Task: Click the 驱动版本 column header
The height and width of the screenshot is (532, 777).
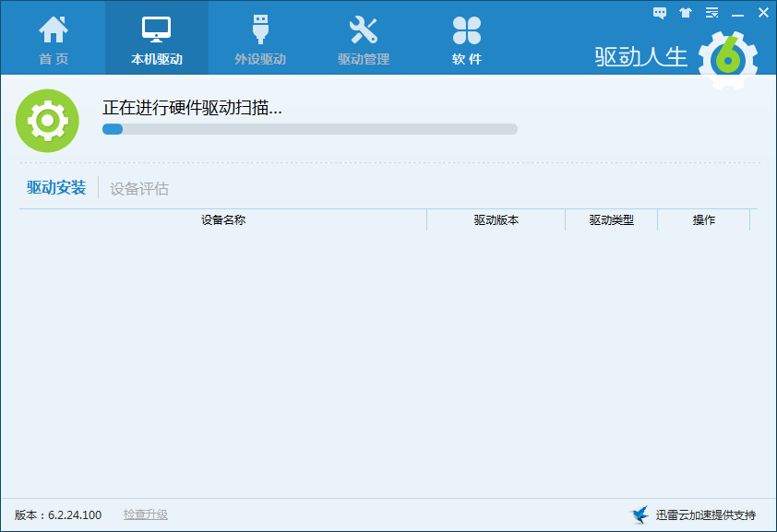Action: [496, 220]
